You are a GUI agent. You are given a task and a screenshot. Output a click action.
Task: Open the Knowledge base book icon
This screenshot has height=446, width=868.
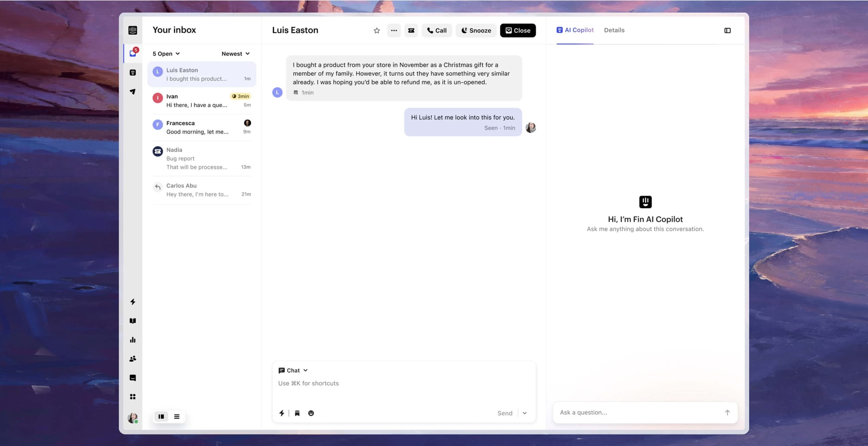pyautogui.click(x=133, y=321)
